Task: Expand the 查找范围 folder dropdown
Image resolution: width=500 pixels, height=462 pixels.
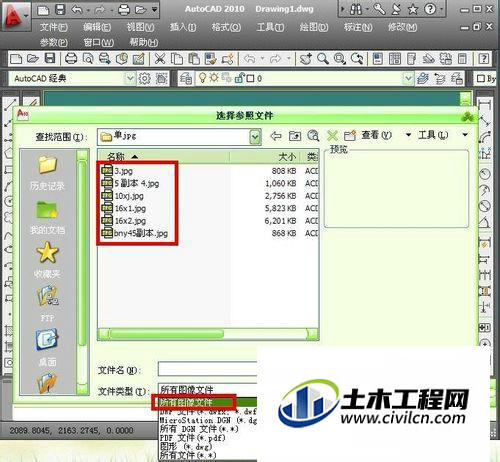Action: coord(255,137)
